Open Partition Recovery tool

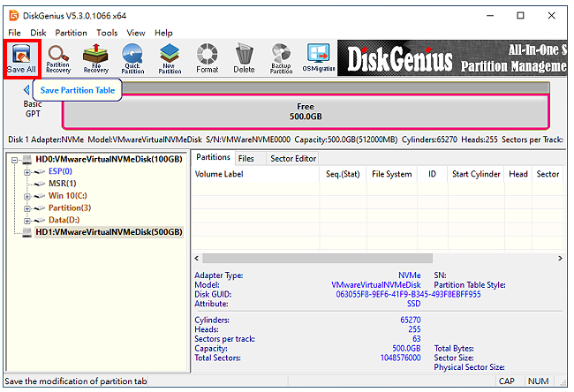(58, 58)
